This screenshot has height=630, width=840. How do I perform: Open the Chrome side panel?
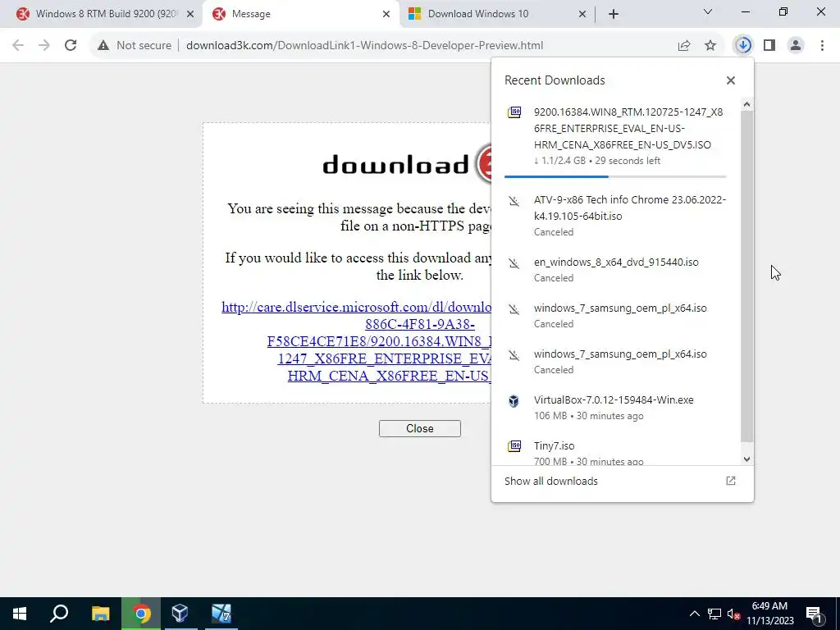(769, 46)
